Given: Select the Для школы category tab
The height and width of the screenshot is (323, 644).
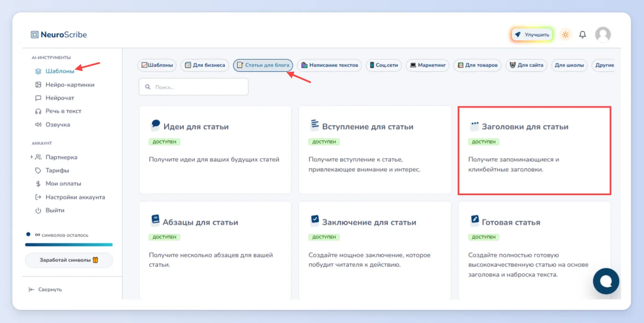Looking at the screenshot, I should (x=569, y=65).
